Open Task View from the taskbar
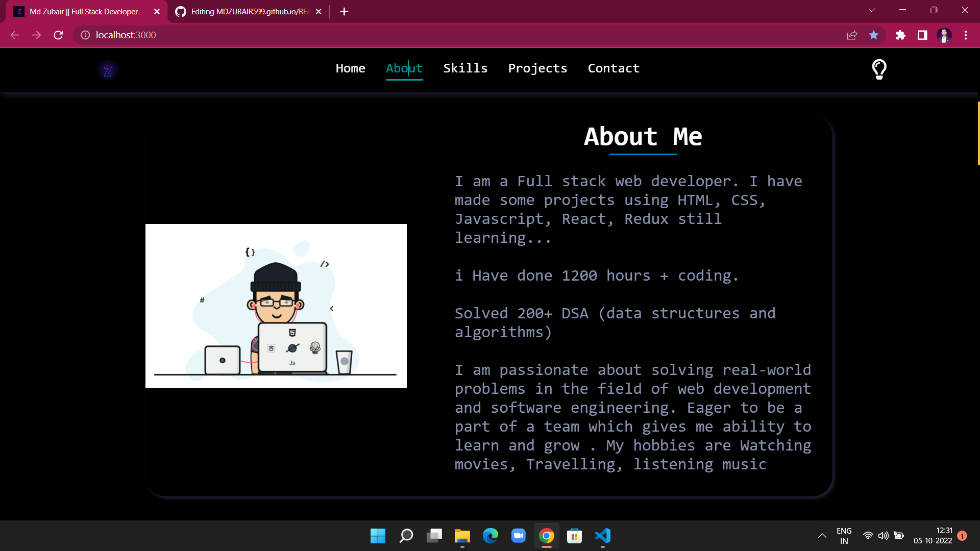 (x=434, y=536)
